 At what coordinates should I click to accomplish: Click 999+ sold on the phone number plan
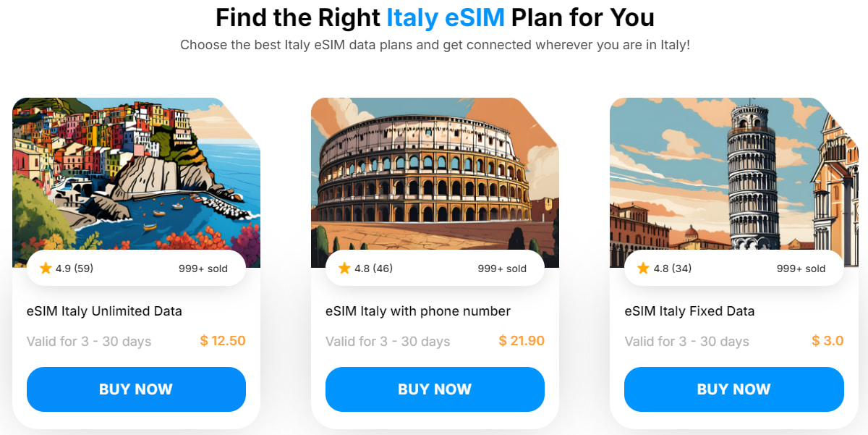tap(502, 267)
